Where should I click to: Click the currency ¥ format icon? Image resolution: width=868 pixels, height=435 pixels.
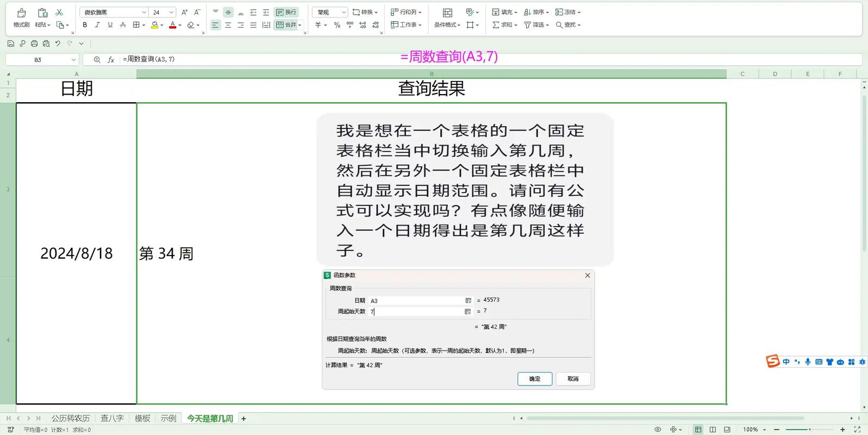pos(318,25)
